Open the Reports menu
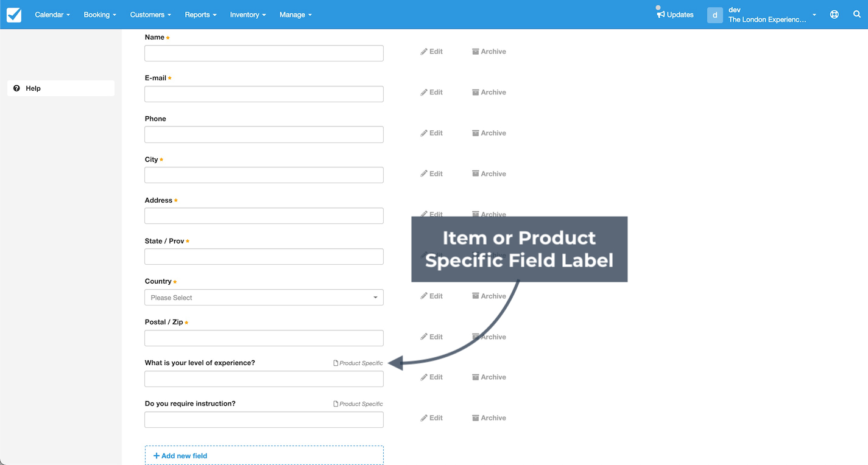 point(200,15)
